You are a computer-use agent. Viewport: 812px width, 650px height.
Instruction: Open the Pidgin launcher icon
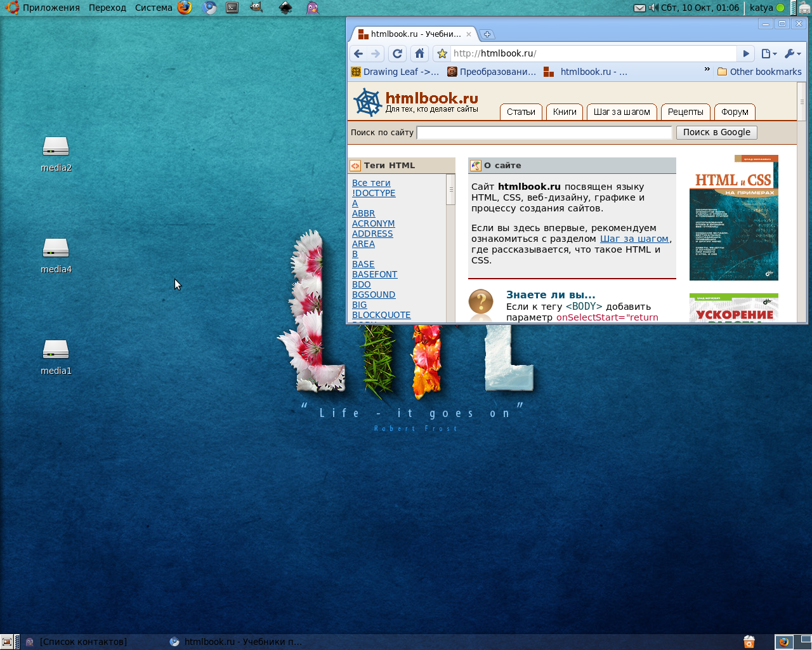[312, 8]
